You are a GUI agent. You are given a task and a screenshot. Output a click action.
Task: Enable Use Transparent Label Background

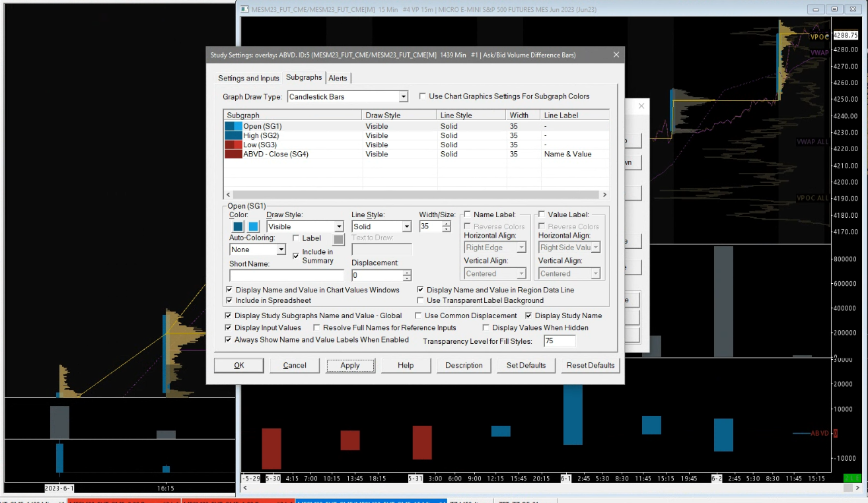point(420,300)
